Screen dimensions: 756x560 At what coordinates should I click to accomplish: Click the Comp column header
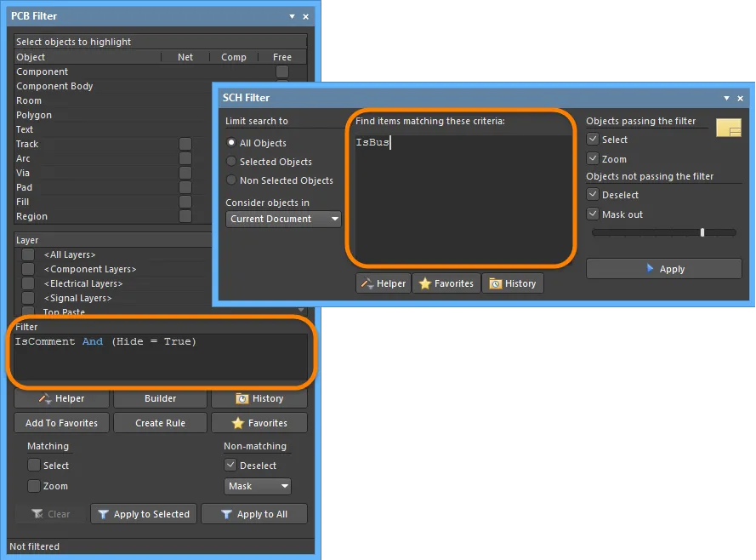point(234,57)
